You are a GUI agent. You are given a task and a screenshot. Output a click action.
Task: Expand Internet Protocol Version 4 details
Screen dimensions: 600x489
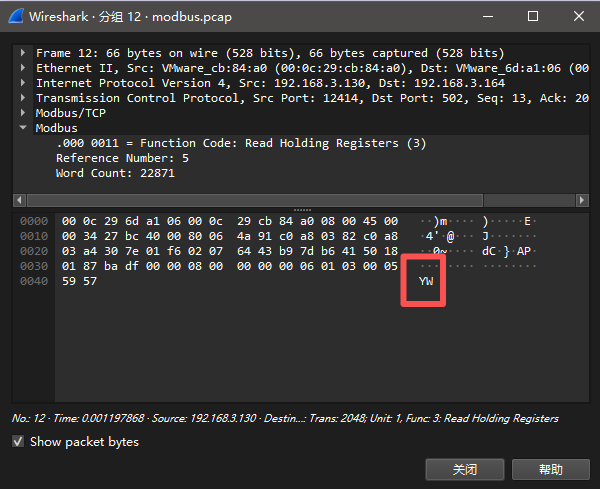(x=25, y=83)
